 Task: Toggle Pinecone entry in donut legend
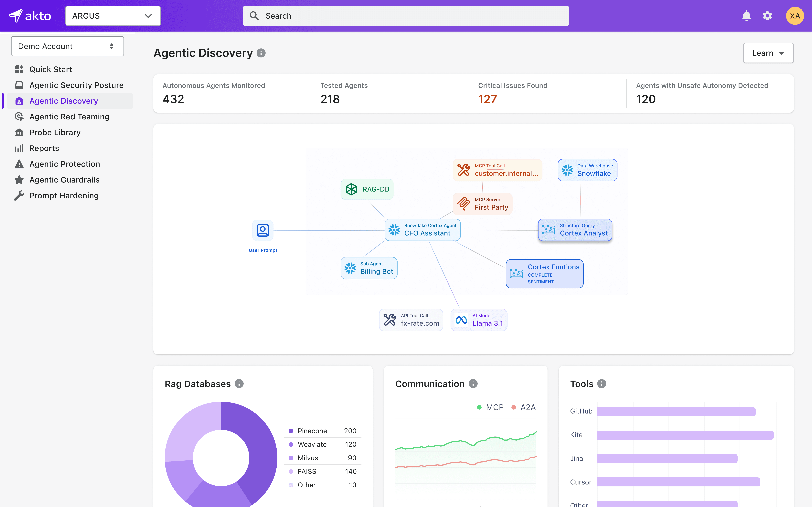tap(312, 431)
